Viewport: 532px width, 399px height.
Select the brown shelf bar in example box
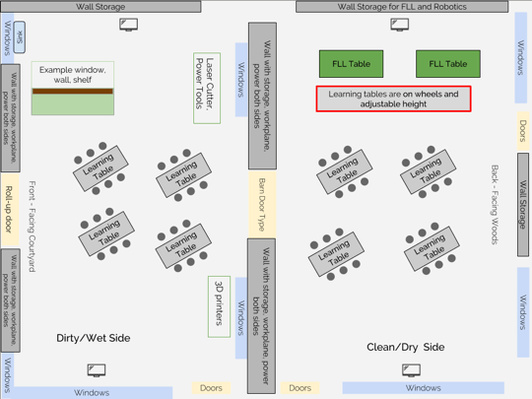pyautogui.click(x=73, y=91)
